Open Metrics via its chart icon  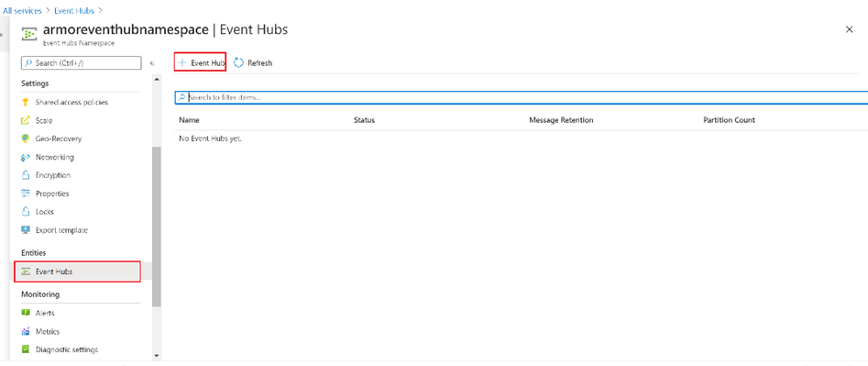tap(25, 331)
